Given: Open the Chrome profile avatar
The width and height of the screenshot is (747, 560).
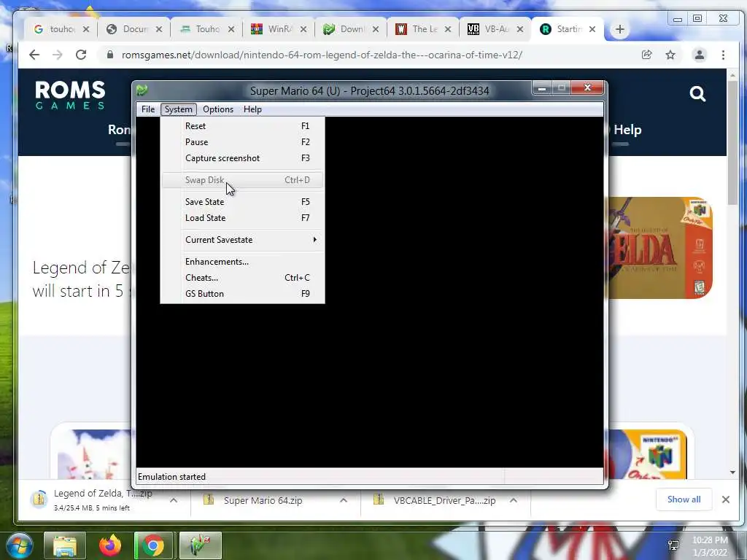Looking at the screenshot, I should (x=700, y=55).
